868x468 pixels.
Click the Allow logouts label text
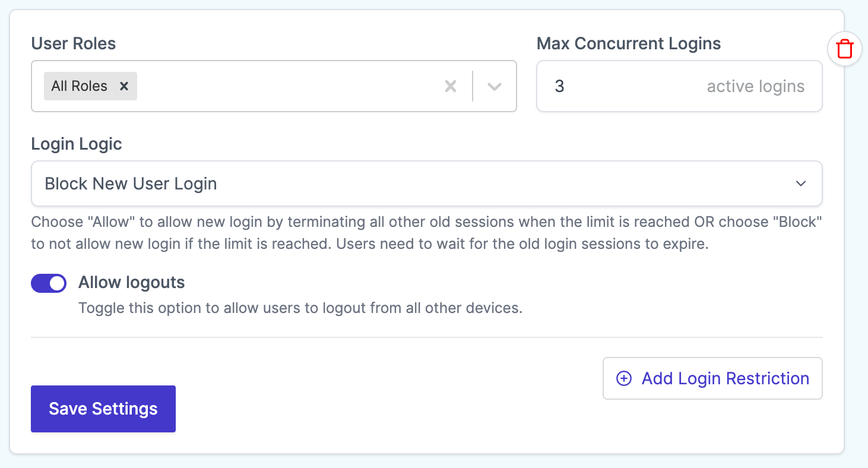(x=131, y=283)
